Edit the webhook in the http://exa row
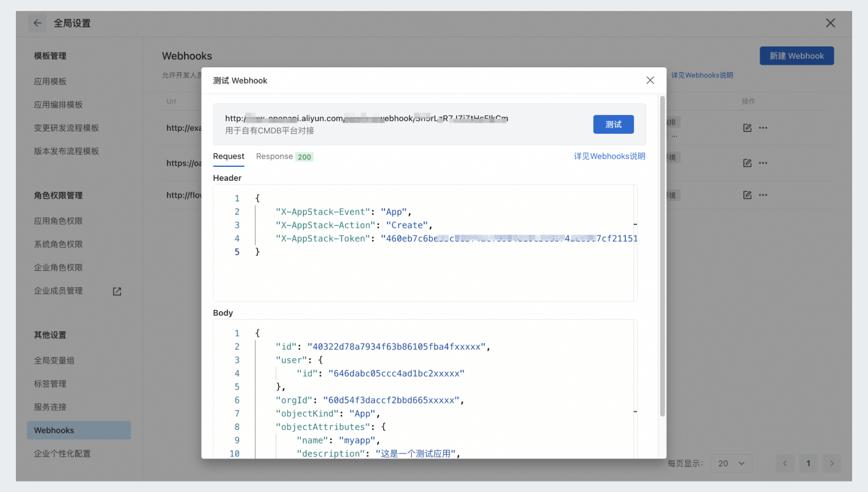This screenshot has height=492, width=868. tap(747, 128)
